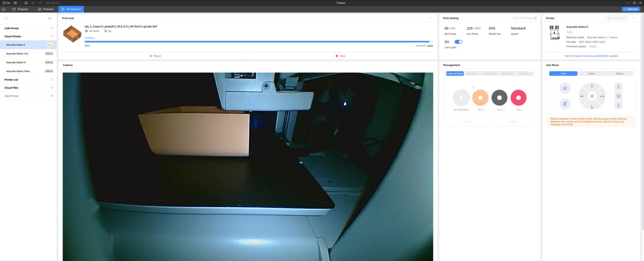Click the Z- axis down button
Viewport: 644px width, 261px height.
(618, 105)
